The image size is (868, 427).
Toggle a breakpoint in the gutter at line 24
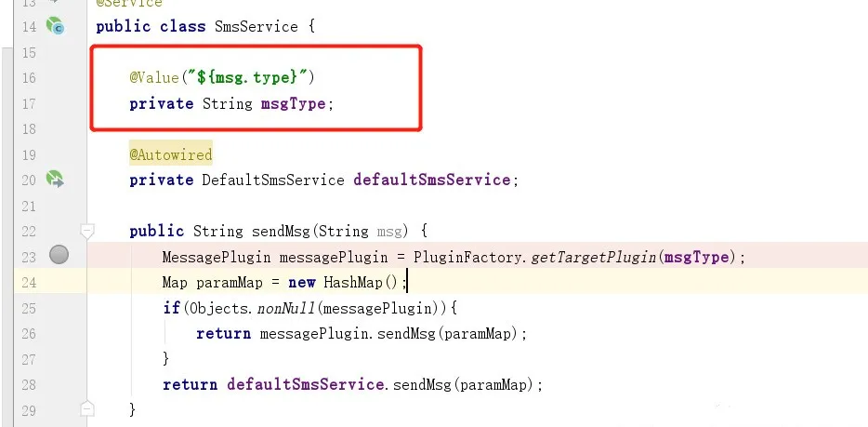click(59, 283)
